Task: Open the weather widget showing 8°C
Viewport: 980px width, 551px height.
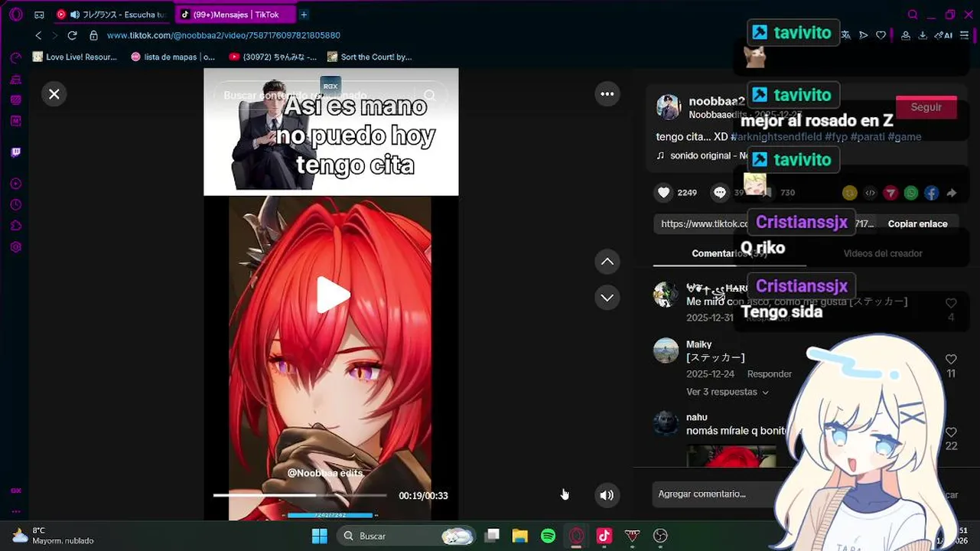Action: click(x=52, y=536)
